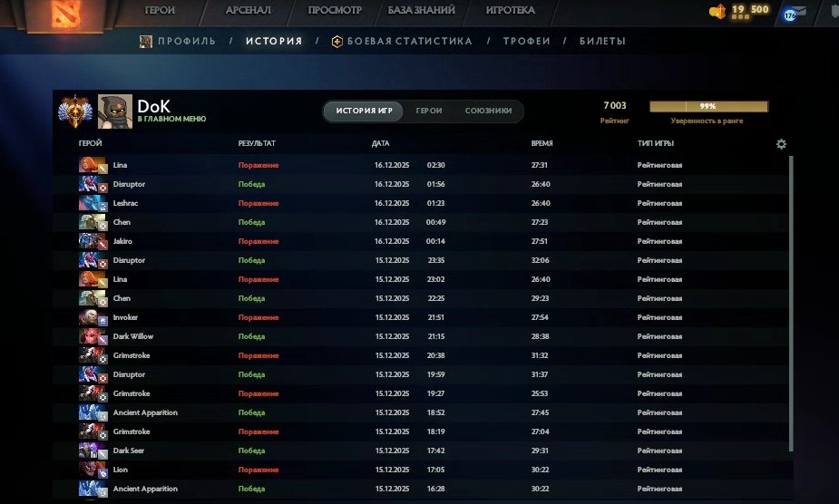
Task: Sort by the Тип игры column header
Action: click(x=656, y=143)
